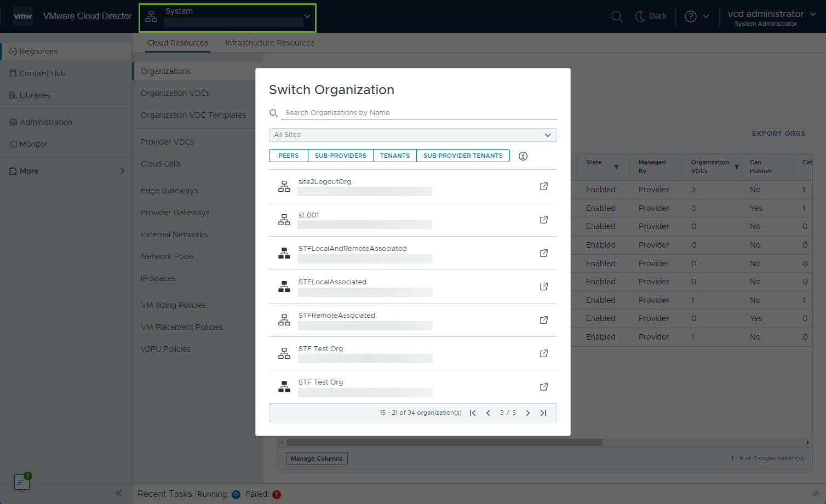Select the STFRemoteAssociated organization row
This screenshot has height=504, width=826.
coord(413,320)
